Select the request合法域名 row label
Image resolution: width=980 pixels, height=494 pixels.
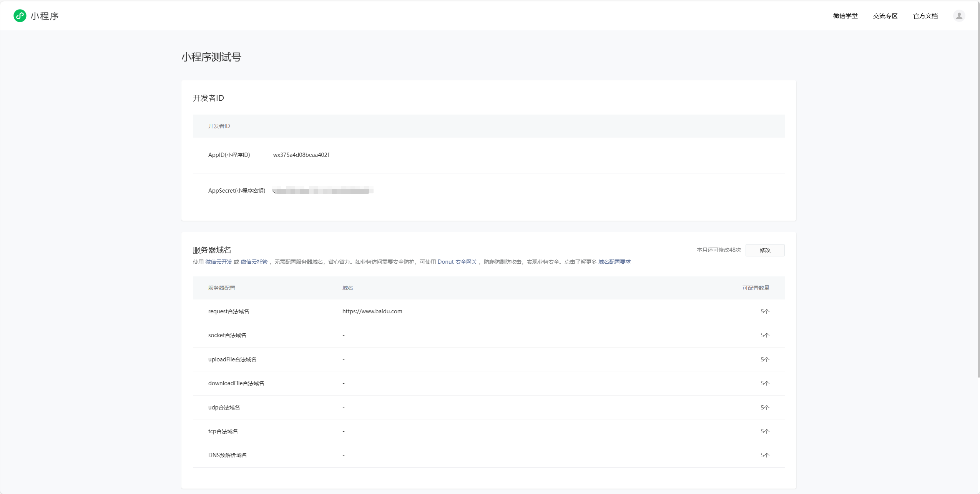click(229, 311)
